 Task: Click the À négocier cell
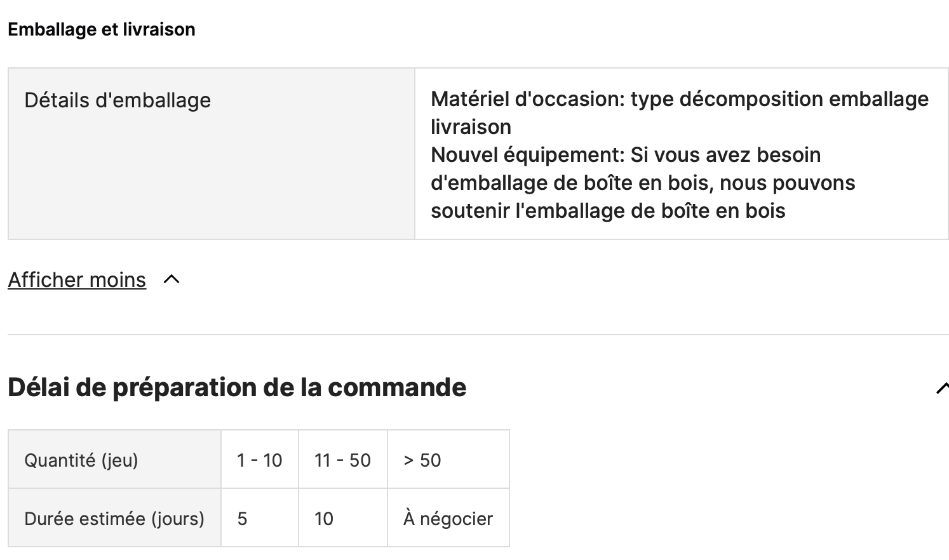(448, 518)
